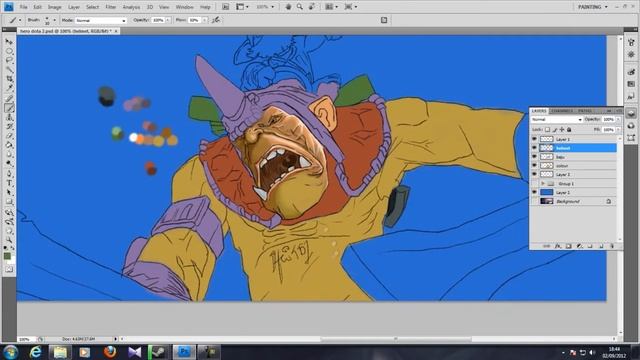The width and height of the screenshot is (640, 360).
Task: Toggle eye of layer below selected layer
Action: pos(534,157)
